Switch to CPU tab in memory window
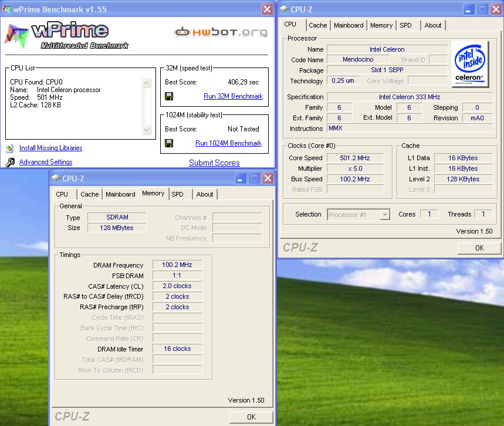504x426 pixels. (63, 194)
